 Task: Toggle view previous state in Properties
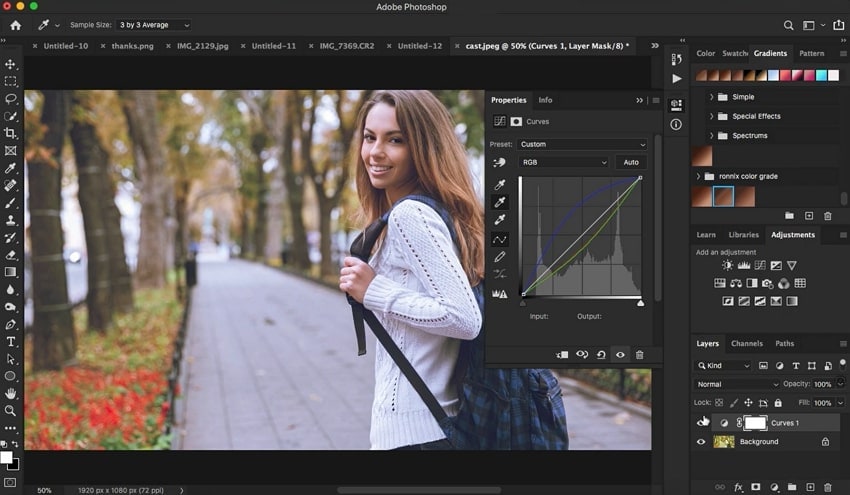tap(582, 355)
